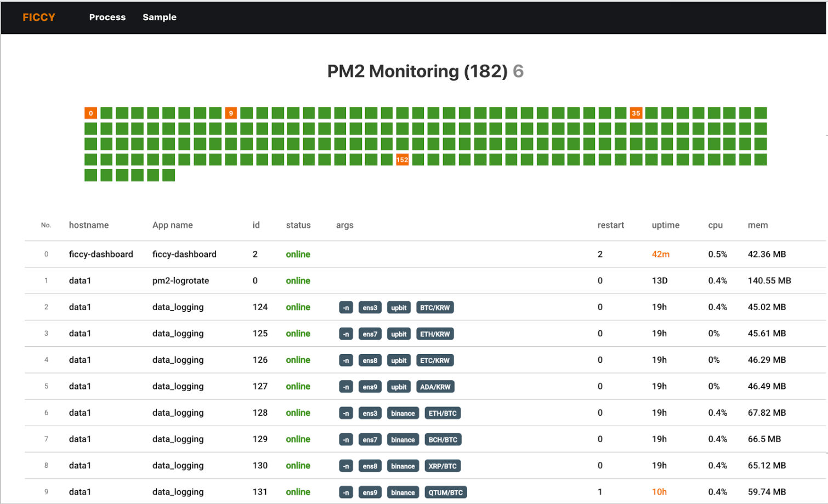Click the FICCY logo

pyautogui.click(x=38, y=17)
